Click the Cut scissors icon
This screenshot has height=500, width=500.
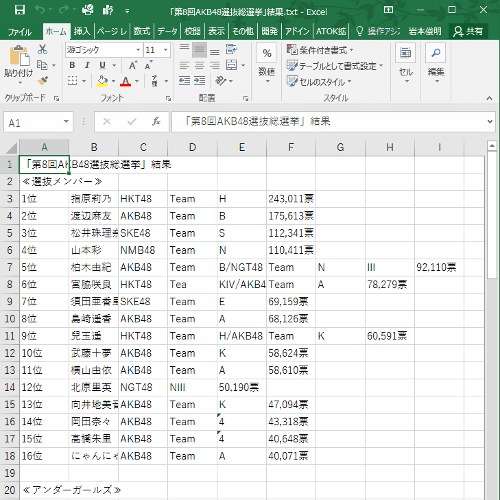click(x=42, y=49)
